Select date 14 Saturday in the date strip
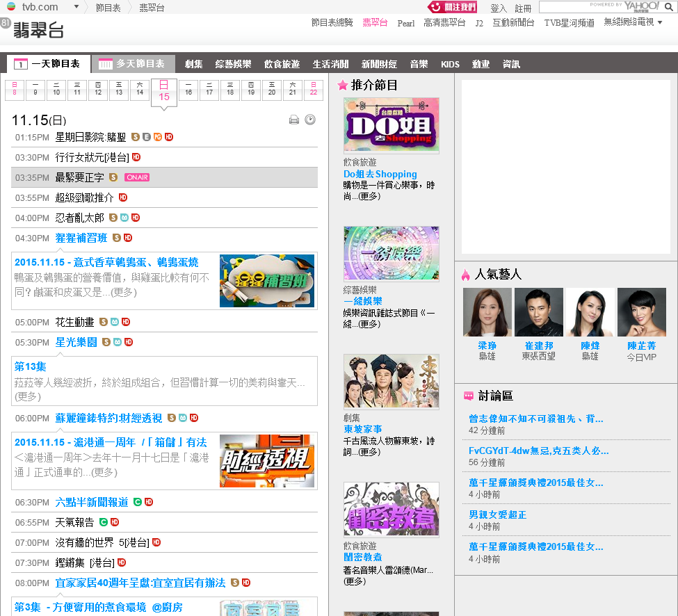Viewport: 678px width, 616px height. pos(140,90)
